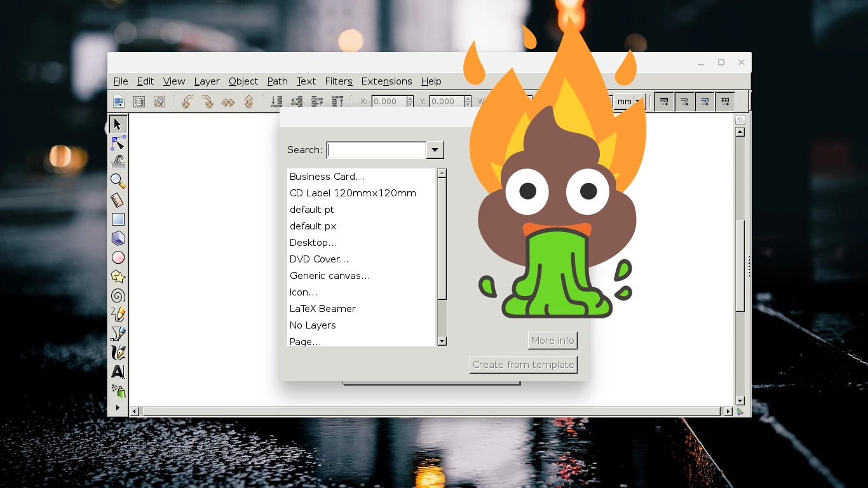This screenshot has height=488, width=868.
Task: Toggle scale rounded corners option
Action: pos(684,102)
